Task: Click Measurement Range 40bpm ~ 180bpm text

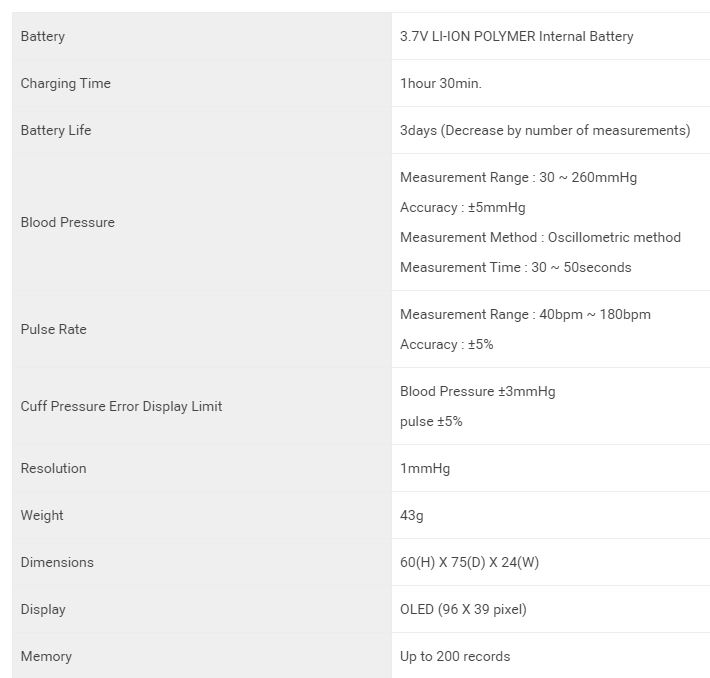Action: pyautogui.click(x=525, y=314)
